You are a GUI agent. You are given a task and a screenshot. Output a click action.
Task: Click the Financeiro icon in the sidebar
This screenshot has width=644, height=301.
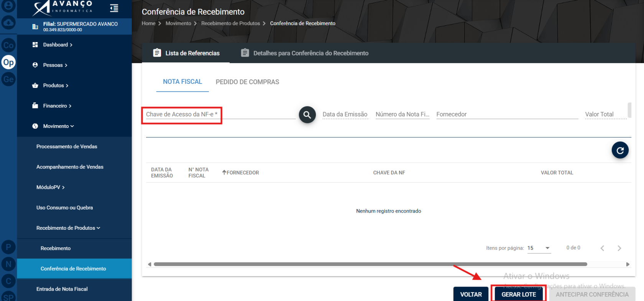[35, 106]
